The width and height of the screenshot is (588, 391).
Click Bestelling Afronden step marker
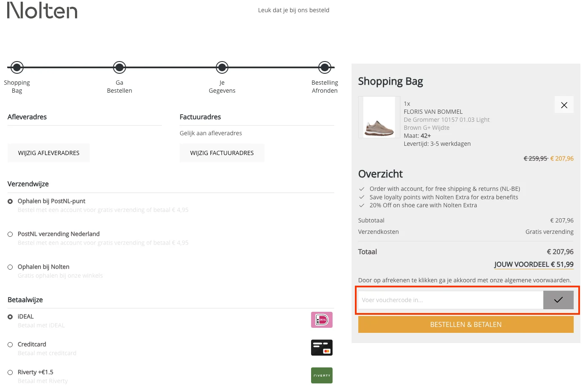coord(325,67)
